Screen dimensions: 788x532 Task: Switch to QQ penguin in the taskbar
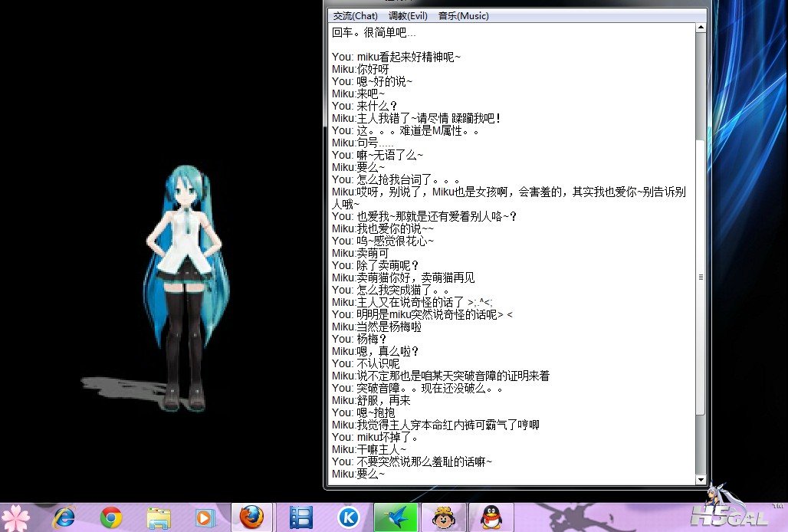coord(491,517)
